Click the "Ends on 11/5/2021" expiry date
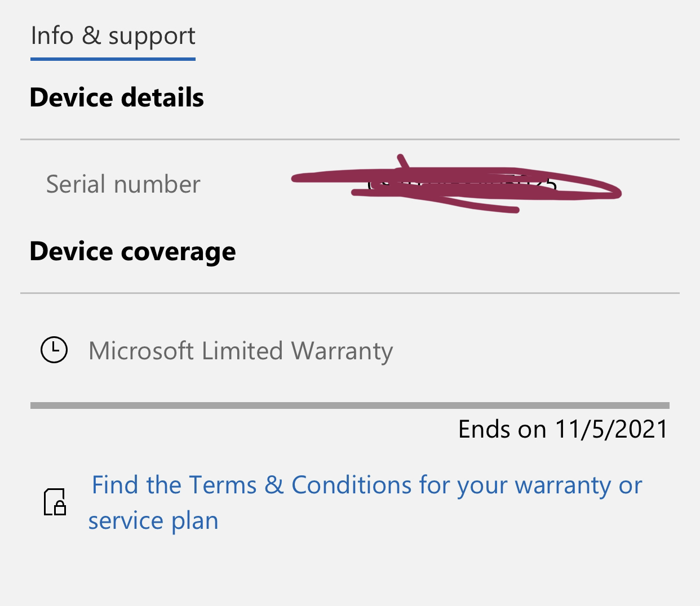Image resolution: width=700 pixels, height=606 pixels. point(562,429)
